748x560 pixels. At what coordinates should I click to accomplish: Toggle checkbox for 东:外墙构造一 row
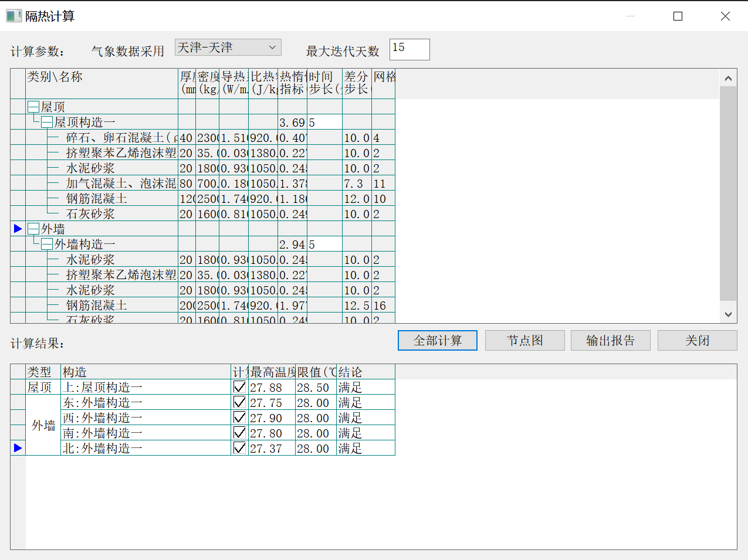click(x=239, y=402)
